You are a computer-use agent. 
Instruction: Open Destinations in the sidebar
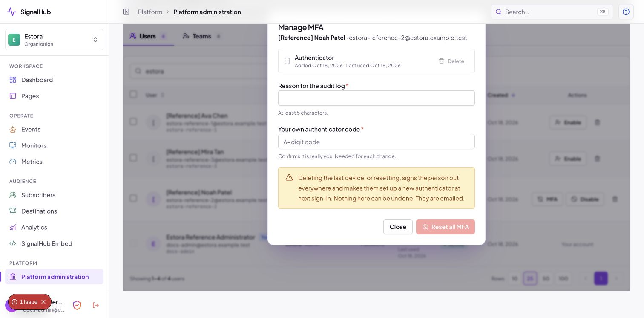pyautogui.click(x=54, y=211)
